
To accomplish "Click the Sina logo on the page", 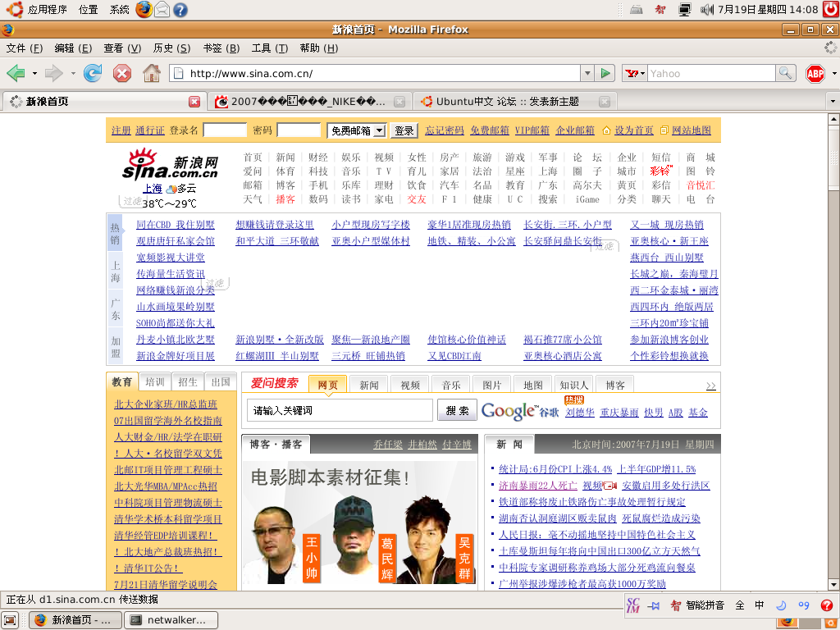I will tap(171, 164).
